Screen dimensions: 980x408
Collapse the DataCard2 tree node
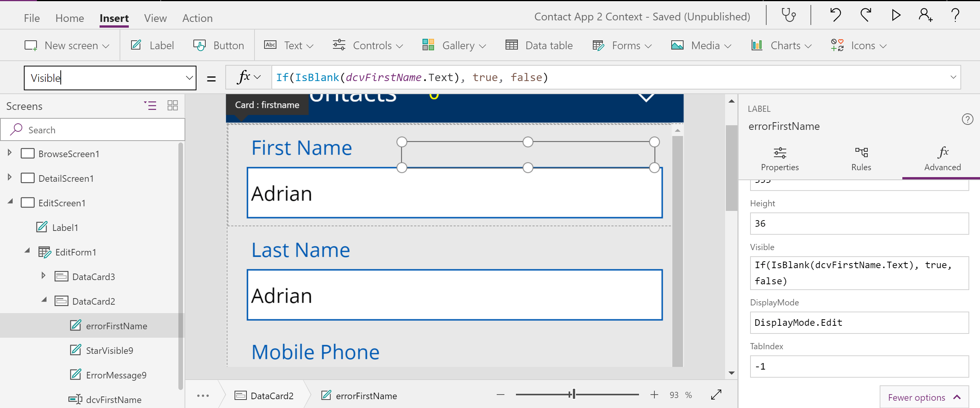(44, 300)
